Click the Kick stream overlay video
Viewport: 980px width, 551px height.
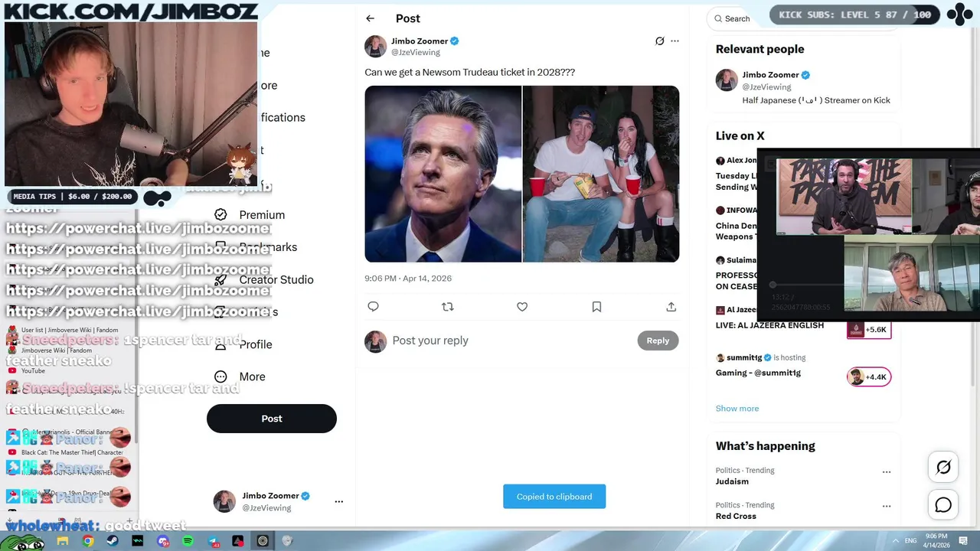[869, 235]
